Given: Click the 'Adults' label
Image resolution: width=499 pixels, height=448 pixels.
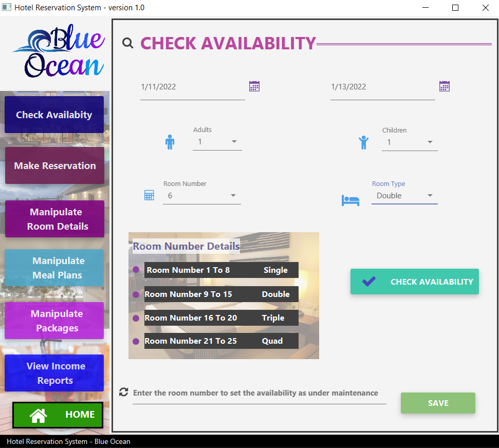Looking at the screenshot, I should 202,130.
